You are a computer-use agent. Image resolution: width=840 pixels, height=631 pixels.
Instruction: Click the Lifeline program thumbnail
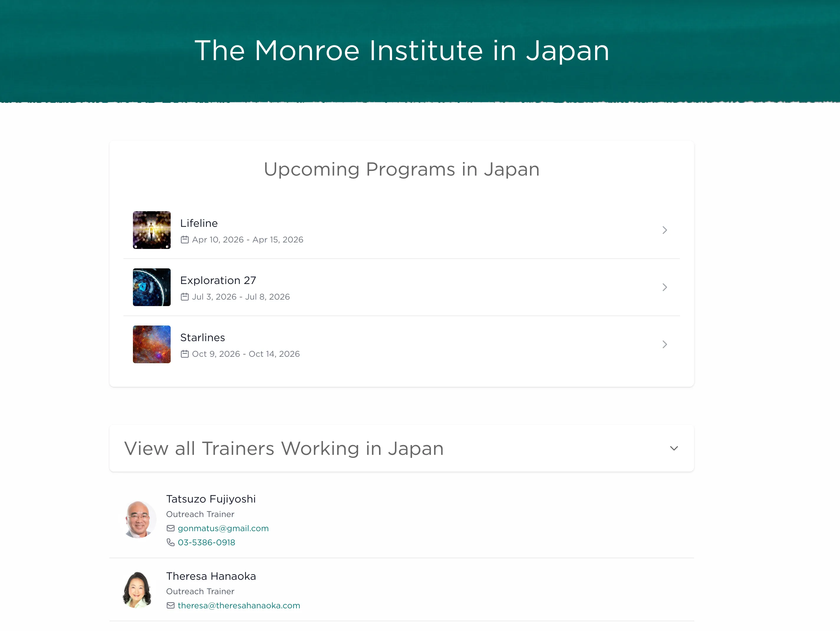click(151, 230)
